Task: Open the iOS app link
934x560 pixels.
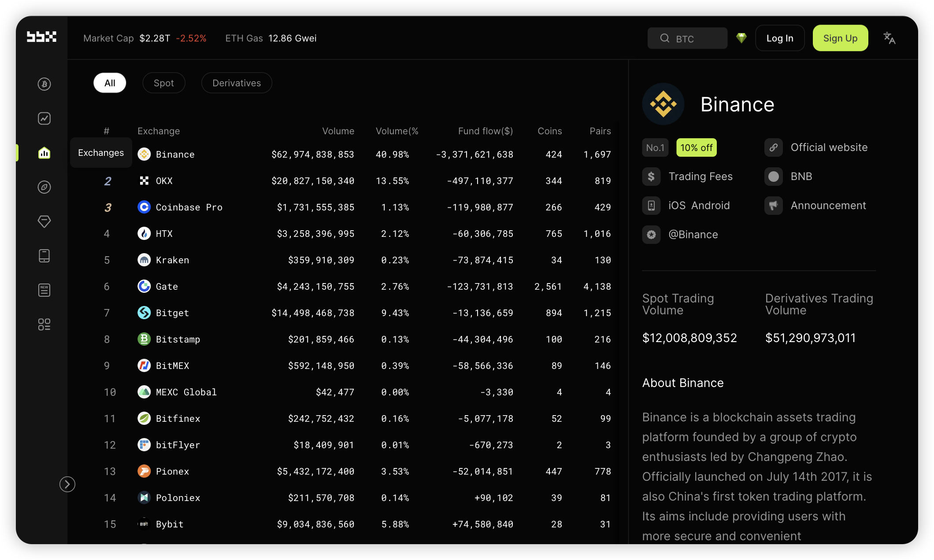Action: [677, 206]
